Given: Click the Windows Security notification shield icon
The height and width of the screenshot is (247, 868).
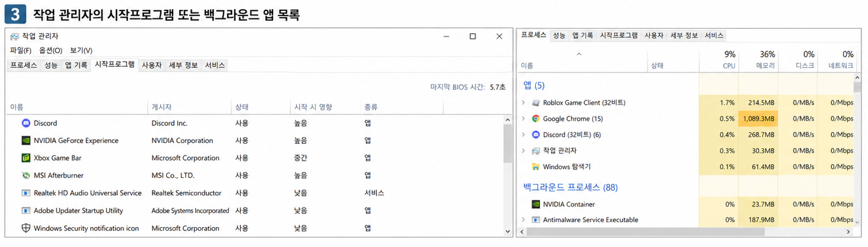Looking at the screenshot, I should coord(26,228).
